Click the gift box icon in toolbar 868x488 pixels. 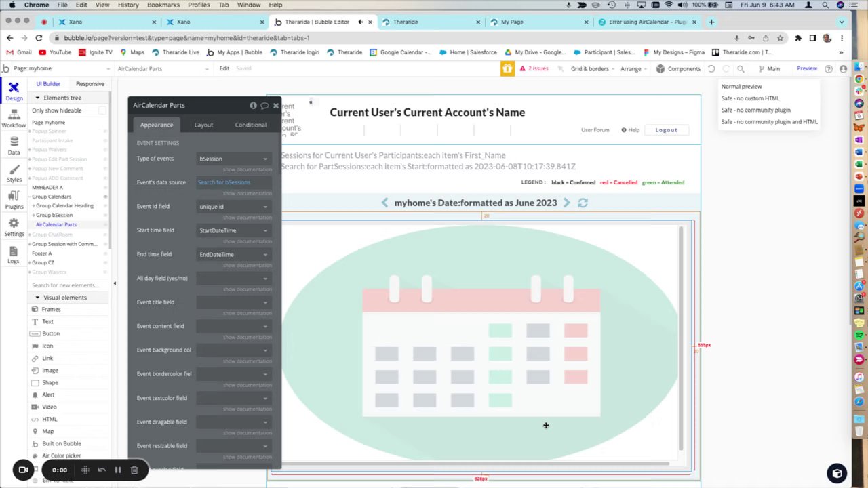(507, 68)
